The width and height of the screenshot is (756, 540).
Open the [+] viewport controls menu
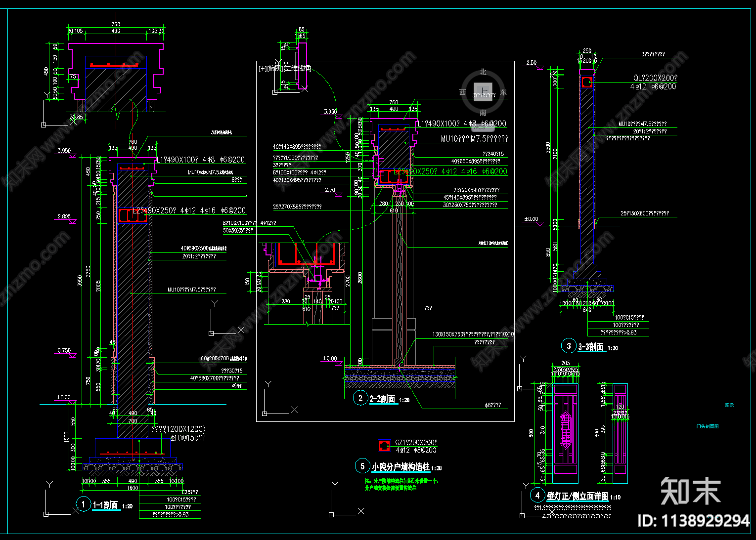pos(263,69)
